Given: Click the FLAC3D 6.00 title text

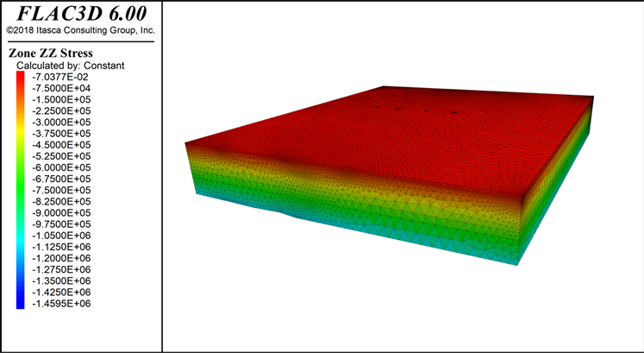Looking at the screenshot, I should (x=81, y=13).
